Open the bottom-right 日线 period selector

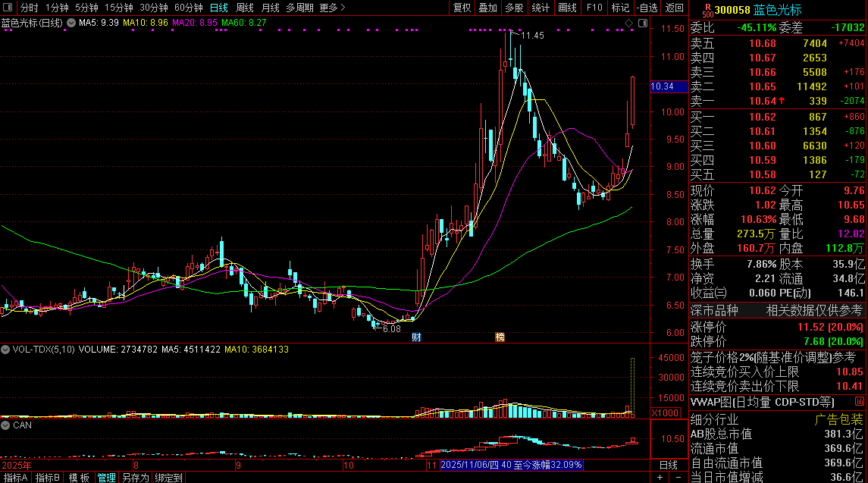pyautogui.click(x=669, y=466)
